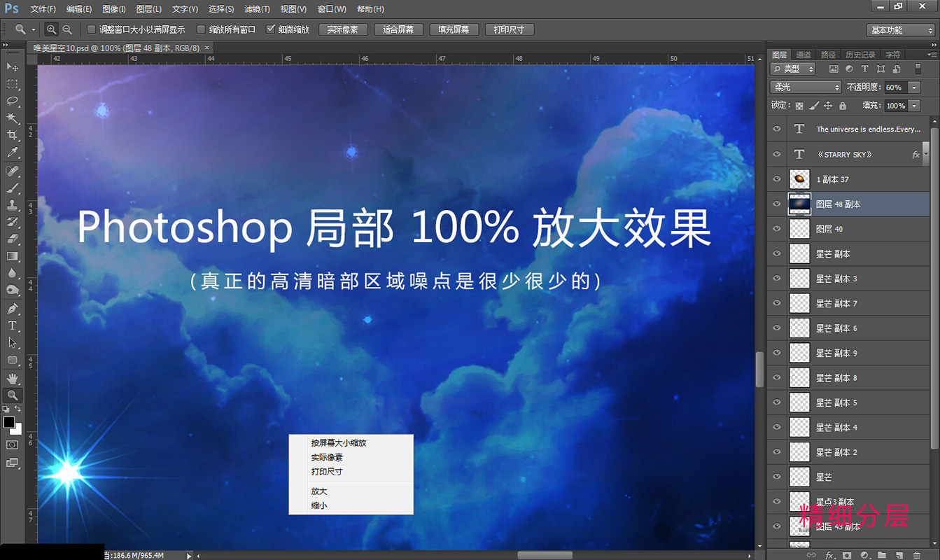Uncheck 细微缩放 checkbox
This screenshot has height=560, width=940.
point(271,29)
